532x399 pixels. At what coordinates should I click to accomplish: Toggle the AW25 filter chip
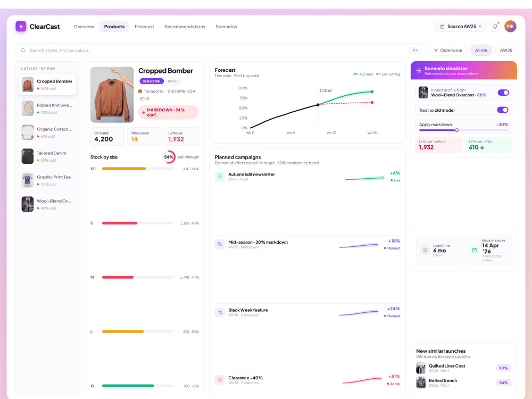click(x=506, y=50)
